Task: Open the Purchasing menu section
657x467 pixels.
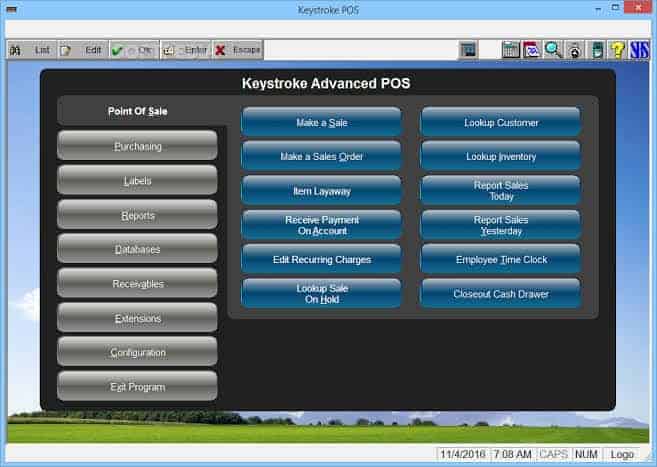Action: [137, 146]
